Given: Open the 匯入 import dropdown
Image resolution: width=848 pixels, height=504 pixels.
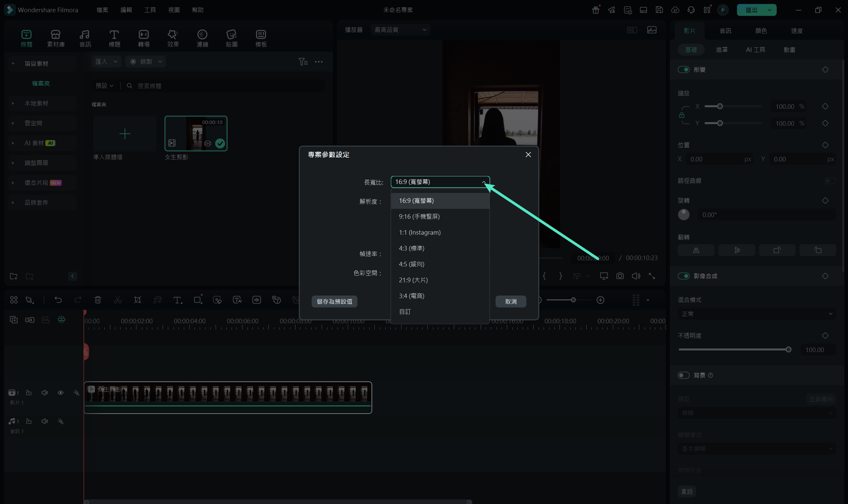Looking at the screenshot, I should (106, 62).
